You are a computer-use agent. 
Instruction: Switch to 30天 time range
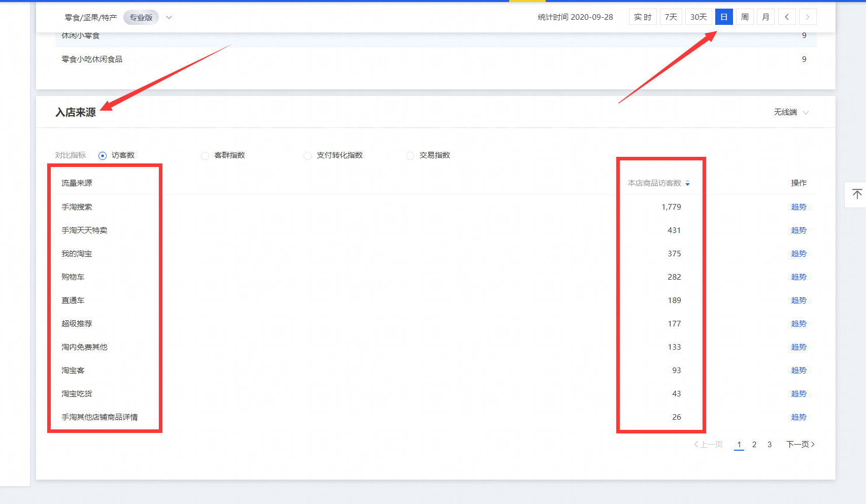click(698, 17)
